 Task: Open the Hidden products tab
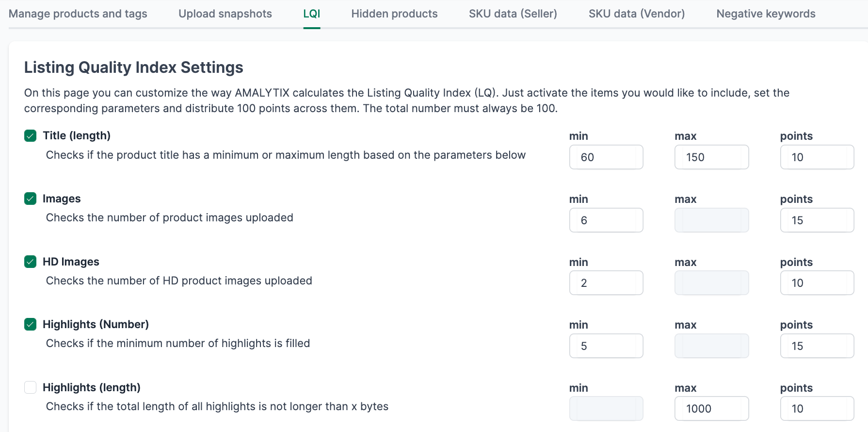pyautogui.click(x=394, y=14)
